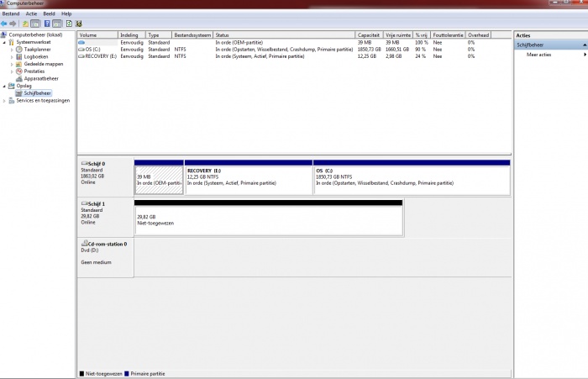Image resolution: width=588 pixels, height=379 pixels.
Task: Open Help via the blue question mark icon
Action: tap(47, 24)
